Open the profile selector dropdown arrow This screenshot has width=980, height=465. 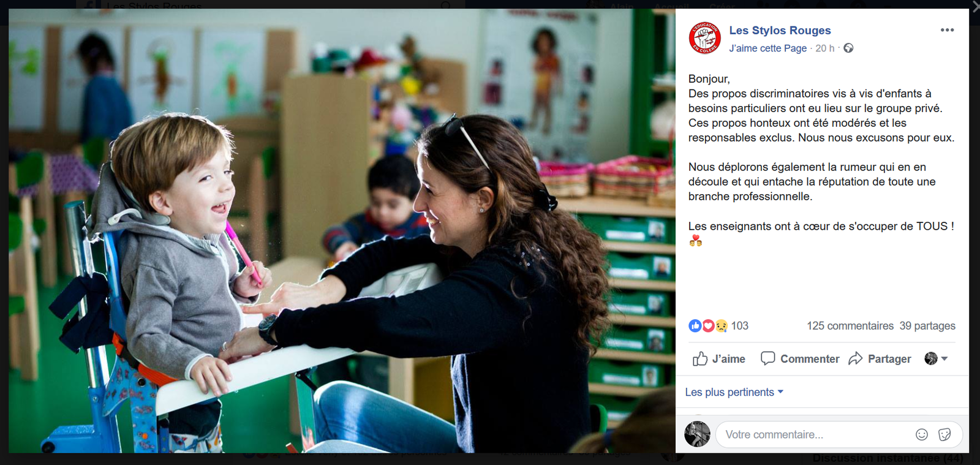(944, 358)
